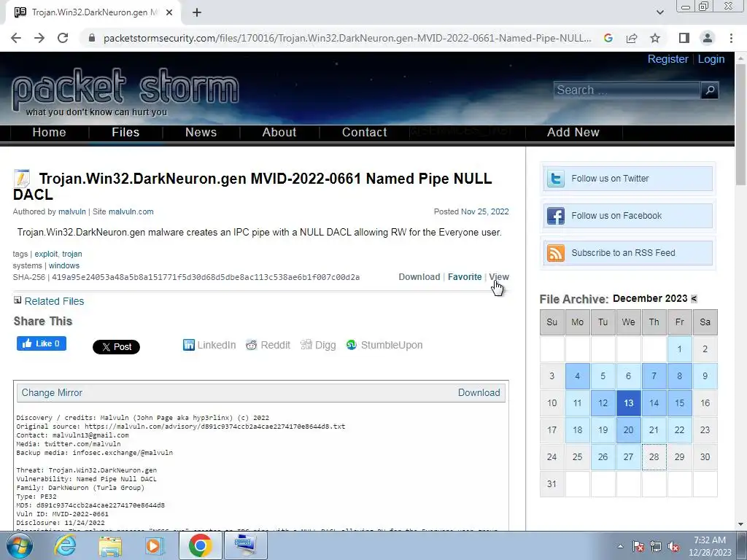Open the Home menu item
The image size is (747, 560).
click(49, 133)
